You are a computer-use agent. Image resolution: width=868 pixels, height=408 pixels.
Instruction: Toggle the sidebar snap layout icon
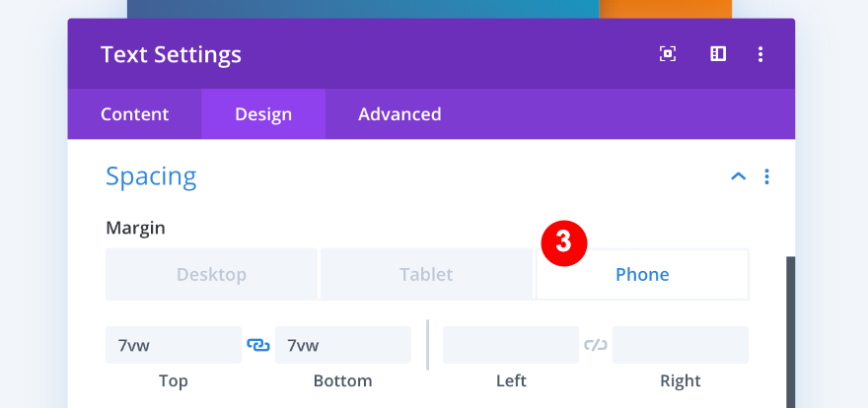click(718, 54)
